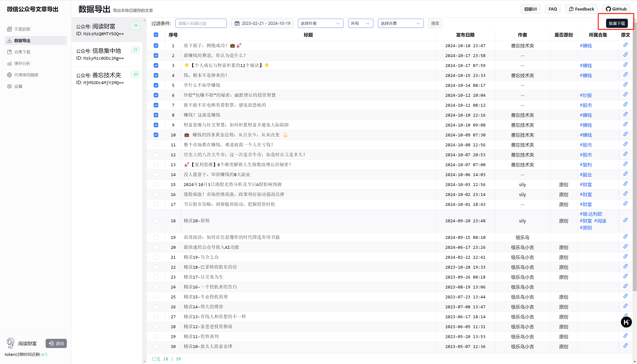
Task: Open original link for article row 20
Action: click(x=625, y=247)
